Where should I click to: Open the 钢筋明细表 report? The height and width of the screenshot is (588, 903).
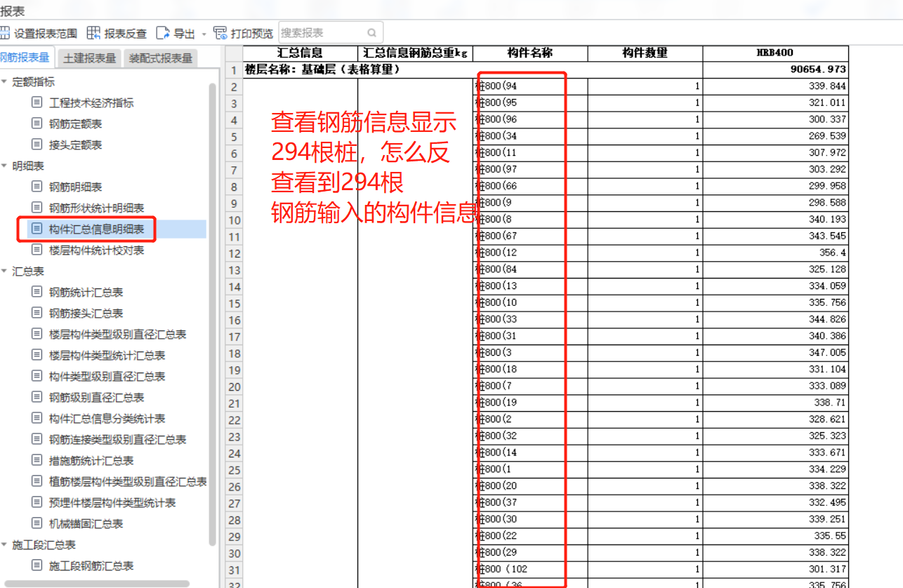coord(75,187)
